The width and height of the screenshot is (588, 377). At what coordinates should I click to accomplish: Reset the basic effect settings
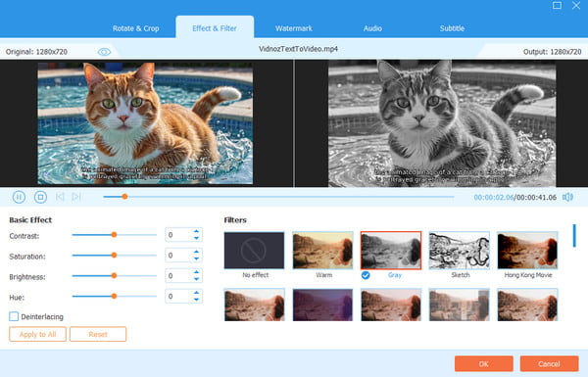point(98,334)
